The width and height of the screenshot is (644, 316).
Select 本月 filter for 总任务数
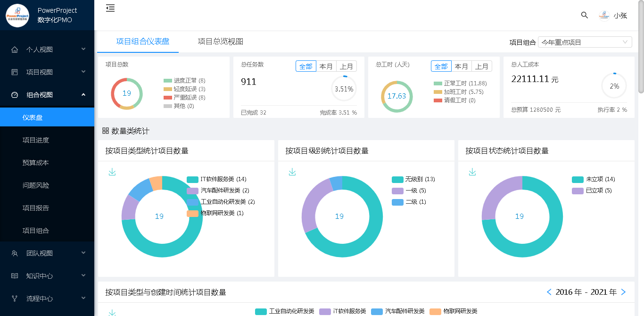pyautogui.click(x=326, y=67)
